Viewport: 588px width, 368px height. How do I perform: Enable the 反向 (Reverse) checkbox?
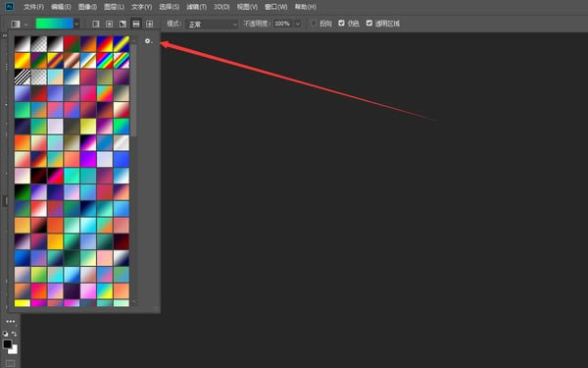314,24
